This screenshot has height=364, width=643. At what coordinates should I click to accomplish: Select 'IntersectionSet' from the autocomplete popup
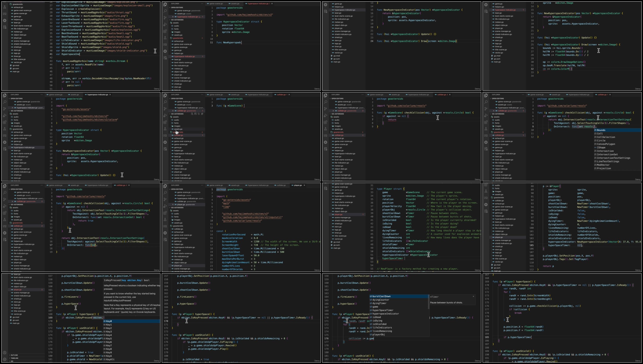617,155
